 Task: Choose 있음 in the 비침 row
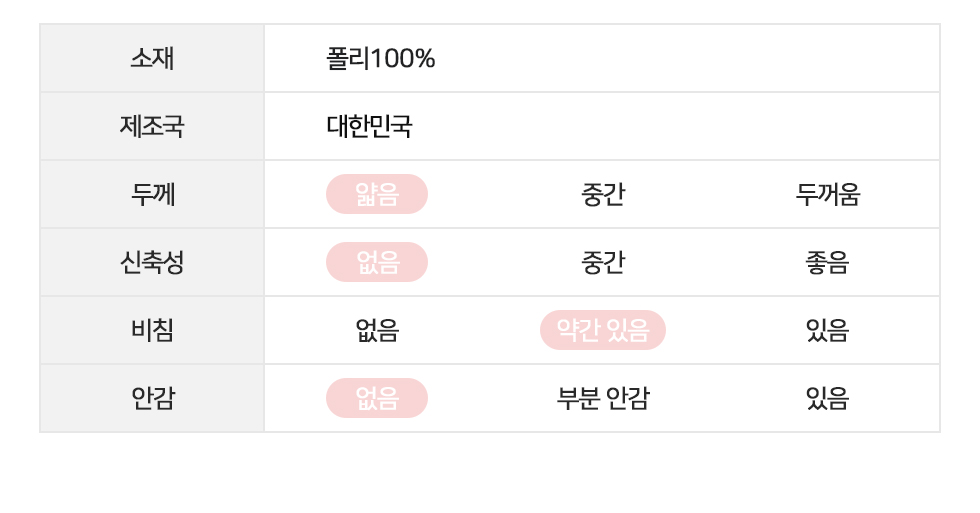[x=827, y=330]
